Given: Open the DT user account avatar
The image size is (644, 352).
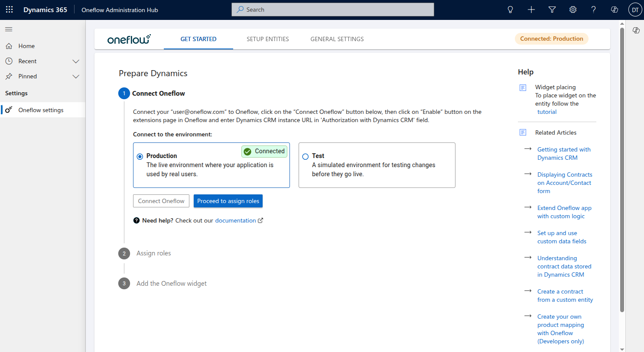Looking at the screenshot, I should pyautogui.click(x=635, y=10).
